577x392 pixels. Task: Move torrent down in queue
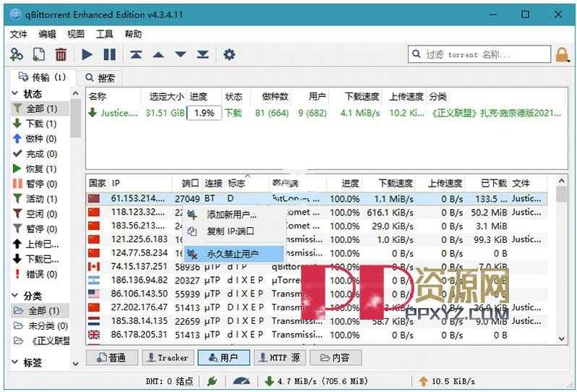click(180, 54)
